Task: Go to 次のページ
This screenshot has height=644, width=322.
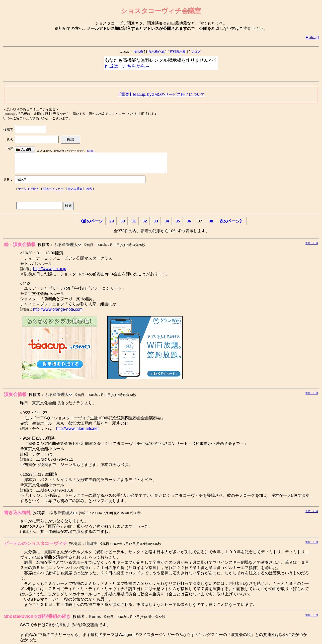Action: 232,221
